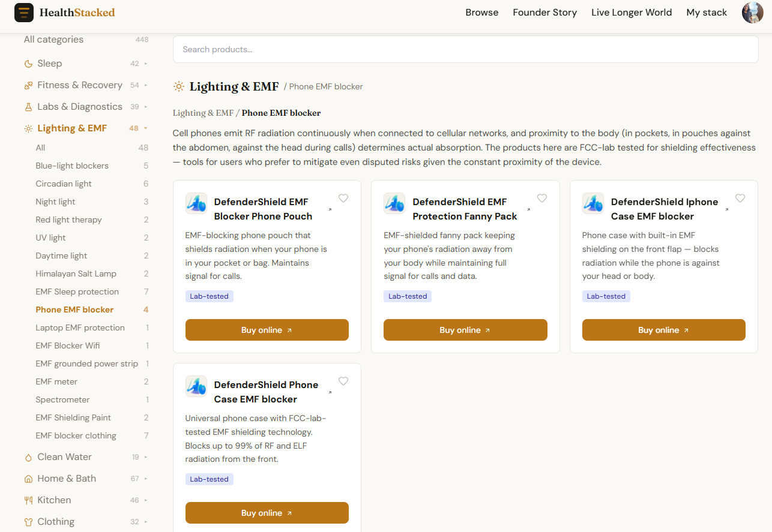Click the Search products field

pyautogui.click(x=466, y=49)
